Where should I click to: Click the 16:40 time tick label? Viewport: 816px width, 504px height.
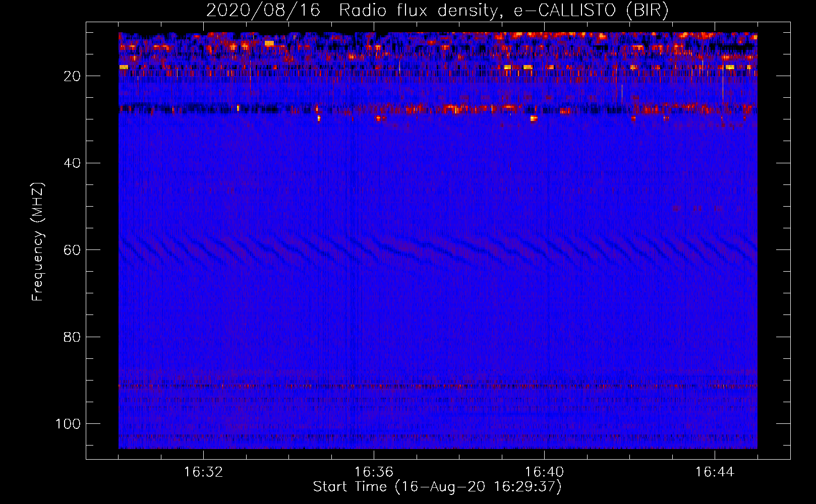(x=544, y=472)
